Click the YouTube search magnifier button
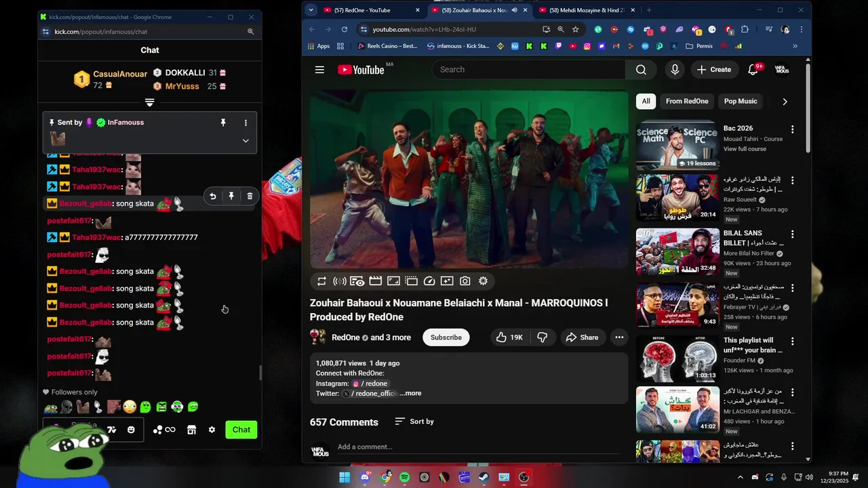This screenshot has height=488, width=868. pyautogui.click(x=641, y=70)
